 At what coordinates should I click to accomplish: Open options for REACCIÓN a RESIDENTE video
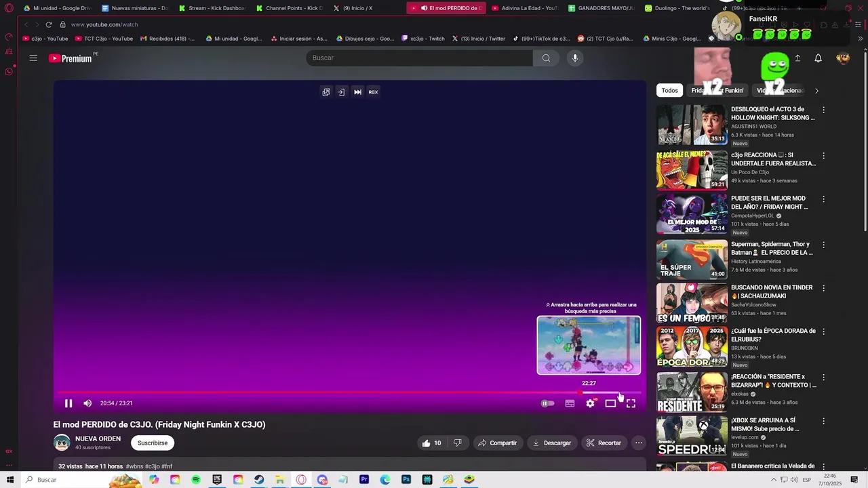click(x=824, y=377)
